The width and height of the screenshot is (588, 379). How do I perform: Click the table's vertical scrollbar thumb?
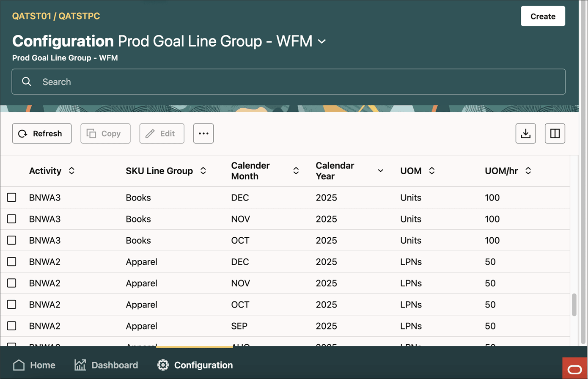574,305
